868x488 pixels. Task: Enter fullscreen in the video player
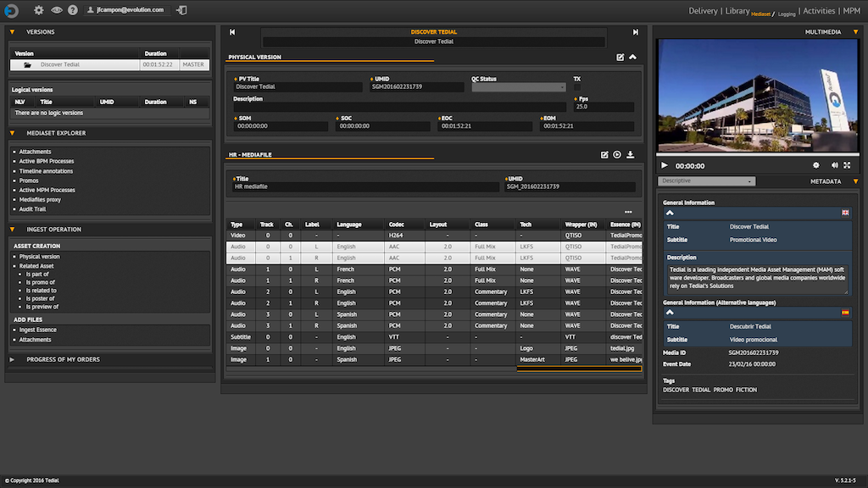847,165
